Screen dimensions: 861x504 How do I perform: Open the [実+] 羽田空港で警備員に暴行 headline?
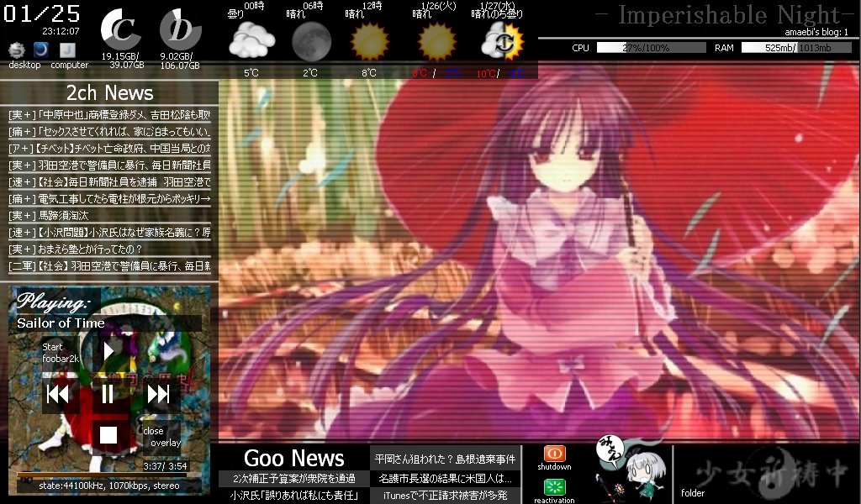coord(109,165)
